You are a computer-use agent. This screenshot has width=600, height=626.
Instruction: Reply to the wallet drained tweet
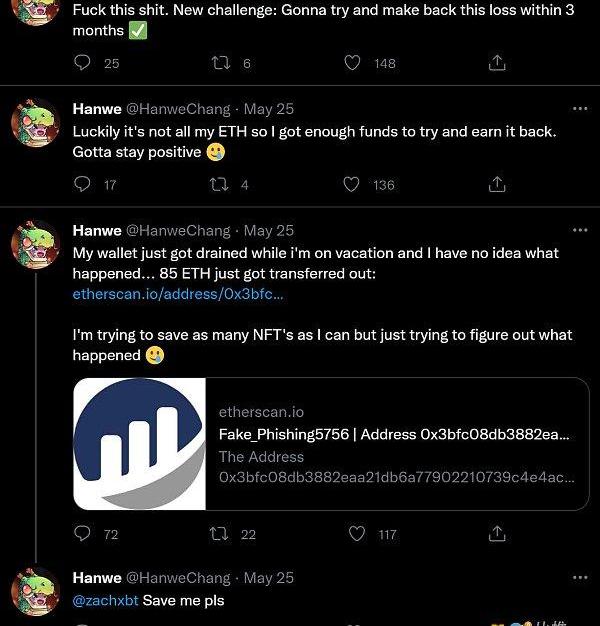pos(83,535)
